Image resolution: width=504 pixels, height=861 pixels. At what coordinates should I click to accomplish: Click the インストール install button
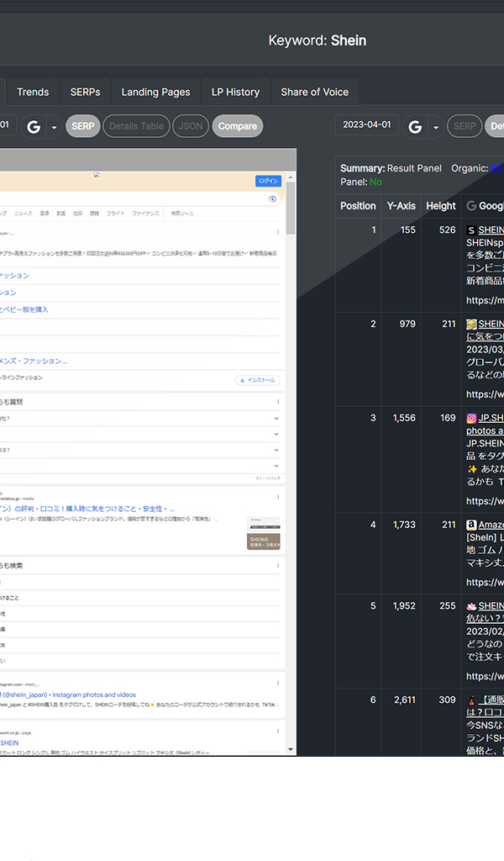tap(258, 380)
